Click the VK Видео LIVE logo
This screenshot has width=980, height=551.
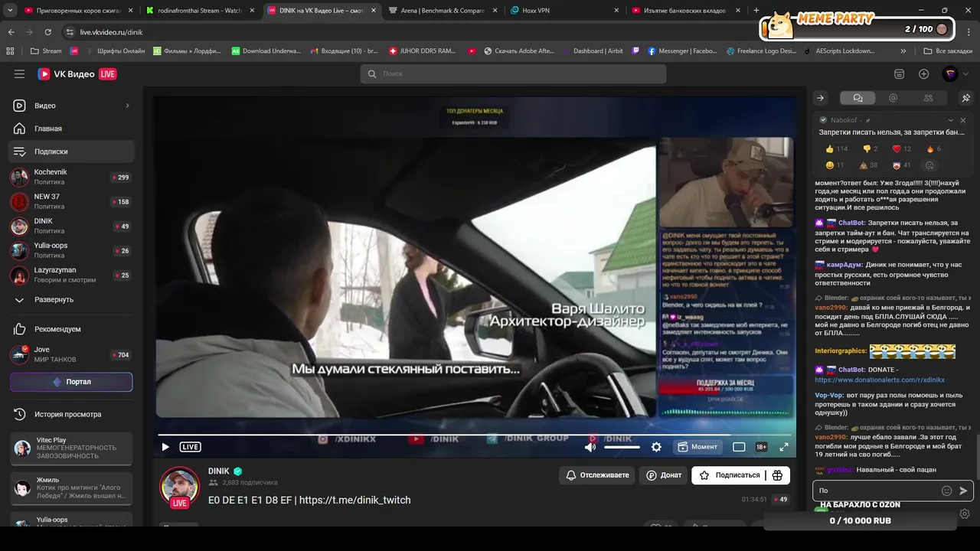[x=77, y=74]
